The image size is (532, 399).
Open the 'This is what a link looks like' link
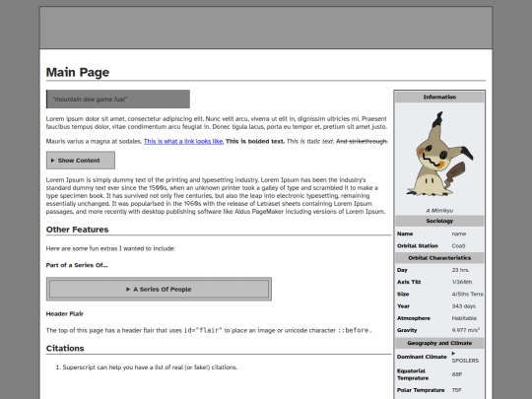(183, 141)
